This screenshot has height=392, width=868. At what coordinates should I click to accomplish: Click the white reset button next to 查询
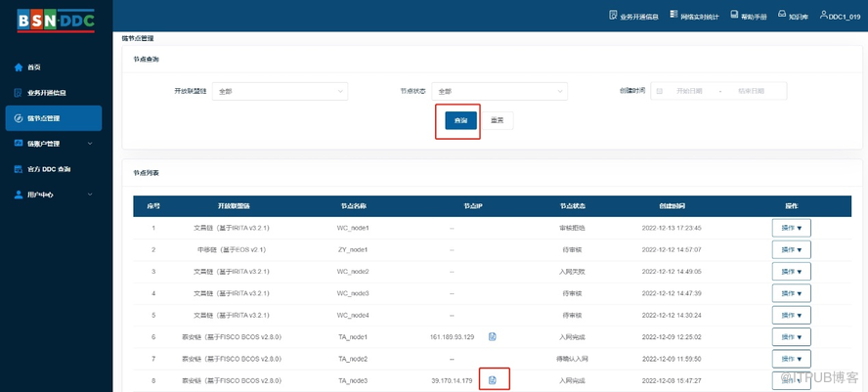498,120
